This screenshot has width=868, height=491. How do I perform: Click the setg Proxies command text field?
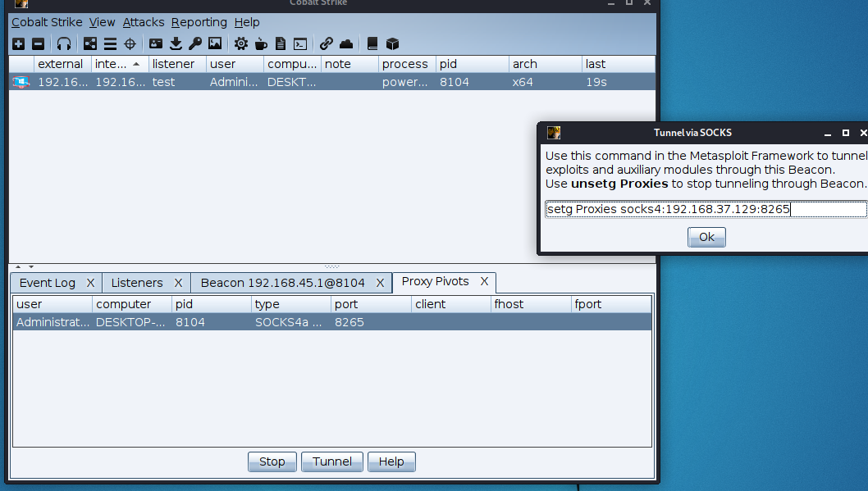click(706, 209)
